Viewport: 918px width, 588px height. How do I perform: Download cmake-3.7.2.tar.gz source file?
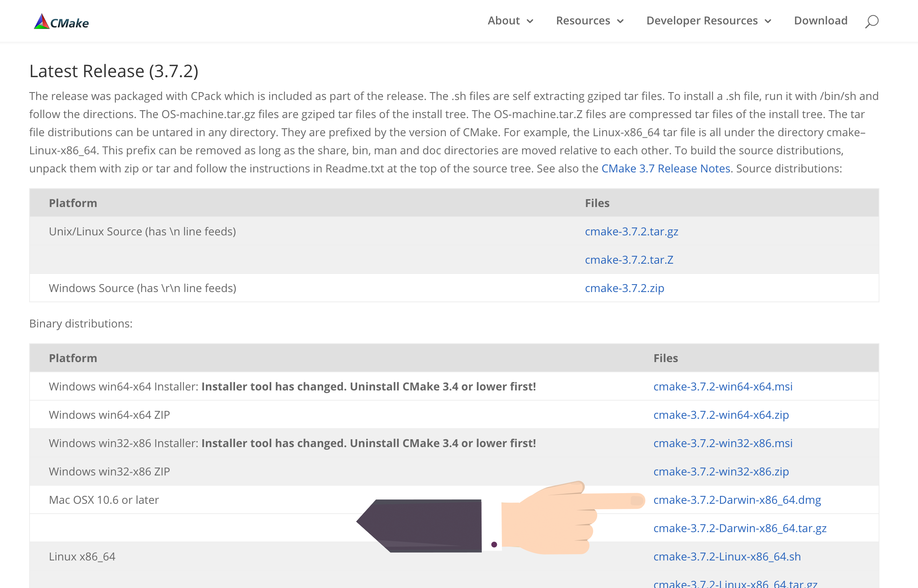[x=631, y=231]
